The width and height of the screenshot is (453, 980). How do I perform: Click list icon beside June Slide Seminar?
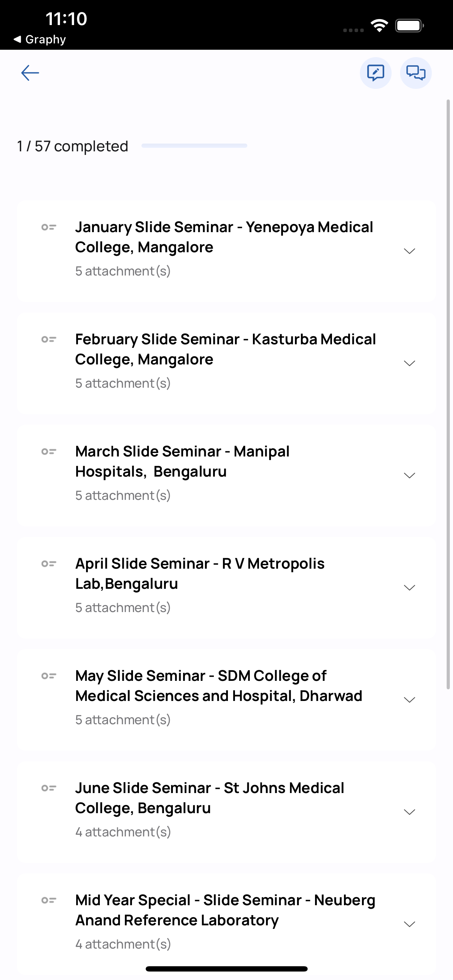[49, 788]
